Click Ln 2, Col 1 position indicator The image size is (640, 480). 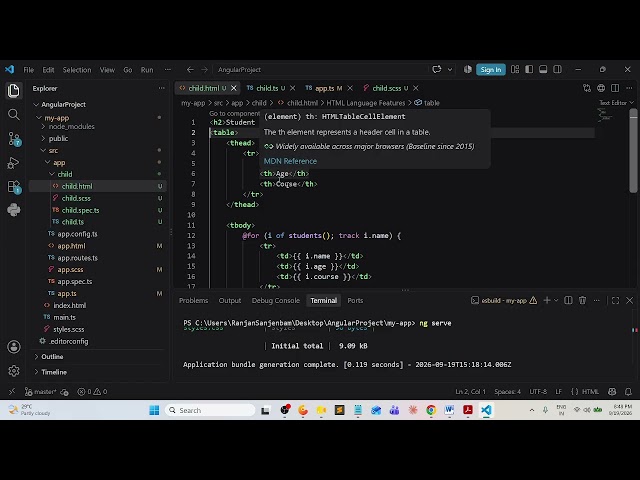click(470, 392)
